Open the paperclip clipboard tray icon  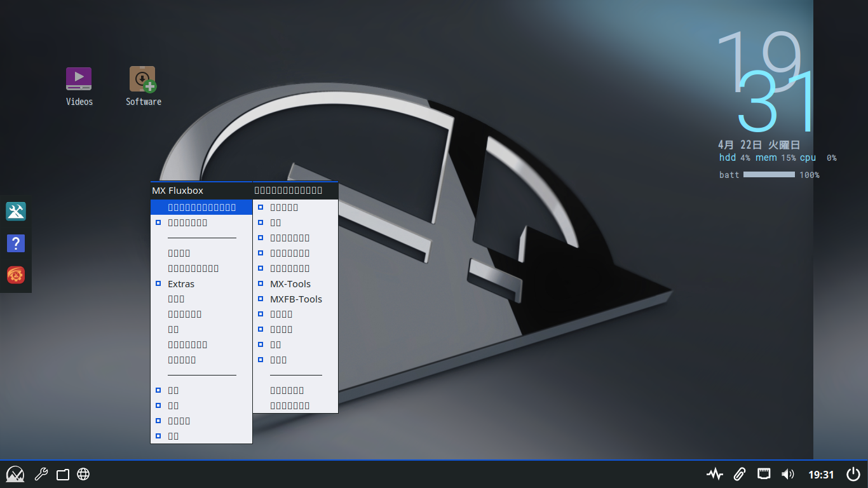[739, 474]
